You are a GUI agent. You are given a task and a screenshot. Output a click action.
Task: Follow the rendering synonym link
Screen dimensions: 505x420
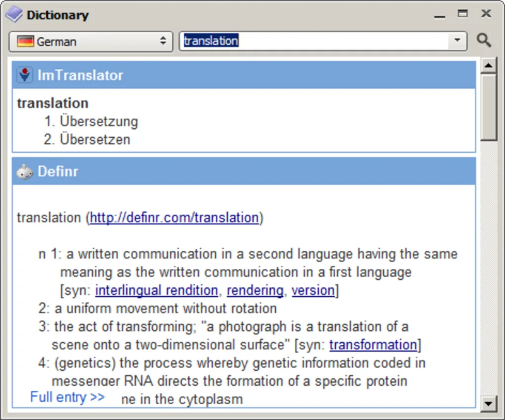255,291
